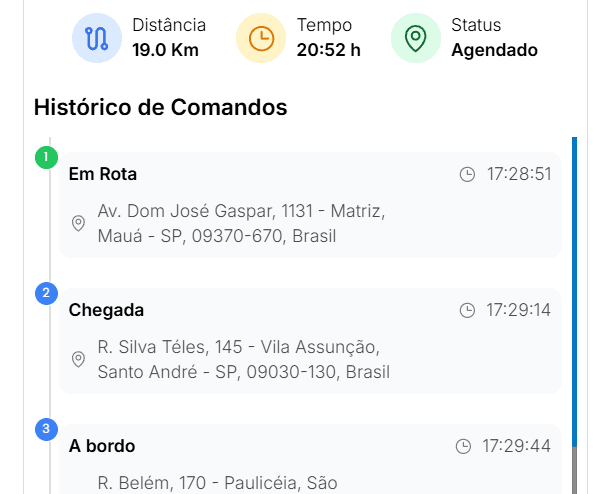Screen dimensions: 612x494
Task: Select the blue step 3 timeline marker
Action: tap(46, 430)
